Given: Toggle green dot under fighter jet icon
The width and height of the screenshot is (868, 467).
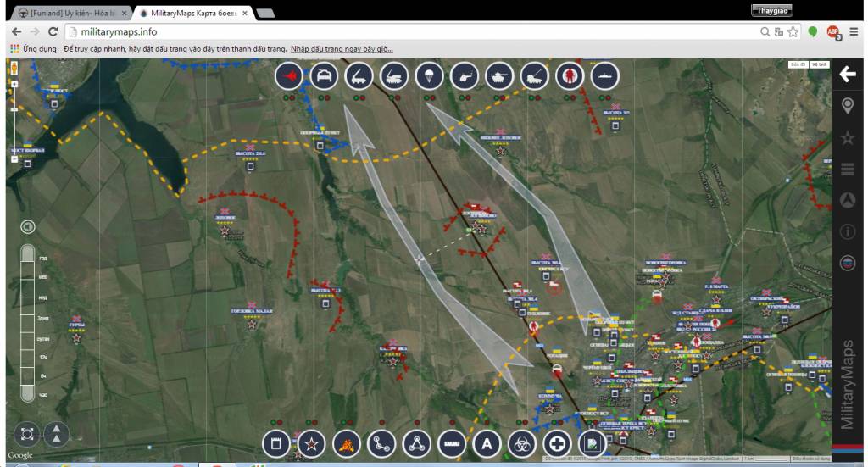Looking at the screenshot, I should [286, 98].
